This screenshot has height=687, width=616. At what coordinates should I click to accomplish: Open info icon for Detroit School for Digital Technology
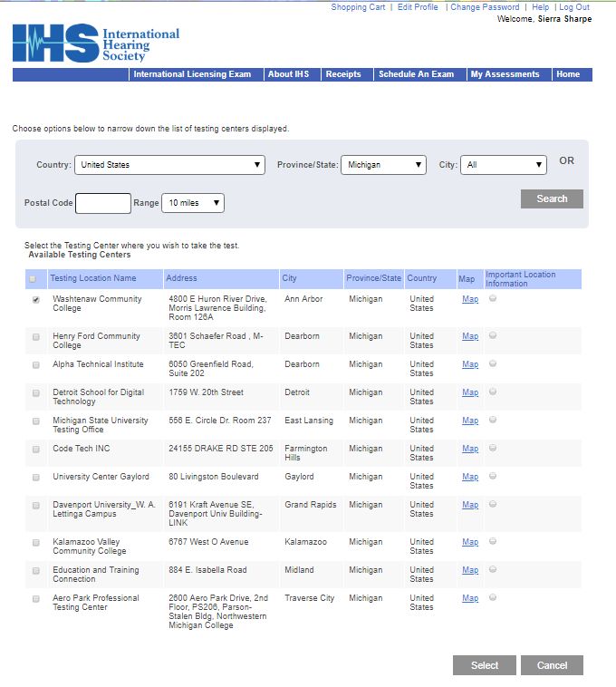tap(493, 392)
